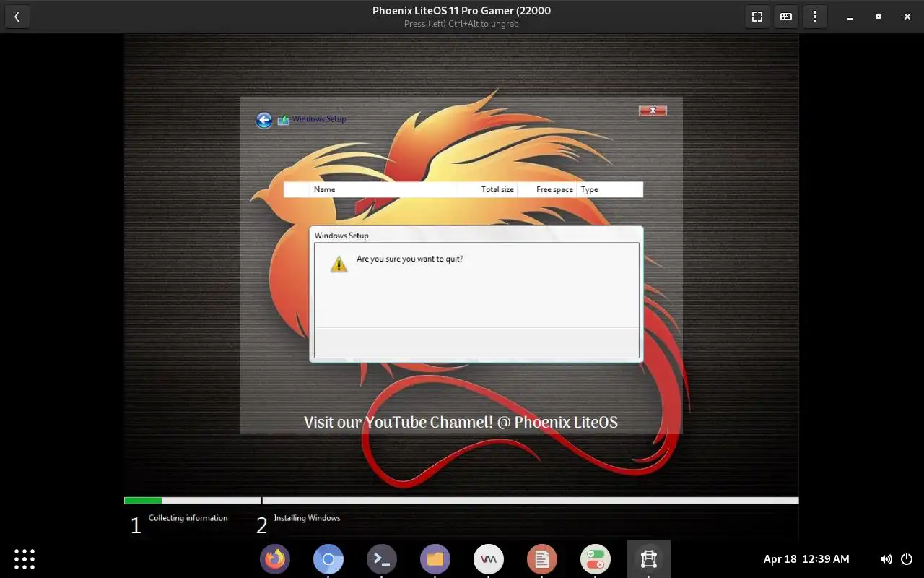The width and height of the screenshot is (924, 578).
Task: Click the Windows Setup icon beside the title
Action: (x=284, y=120)
